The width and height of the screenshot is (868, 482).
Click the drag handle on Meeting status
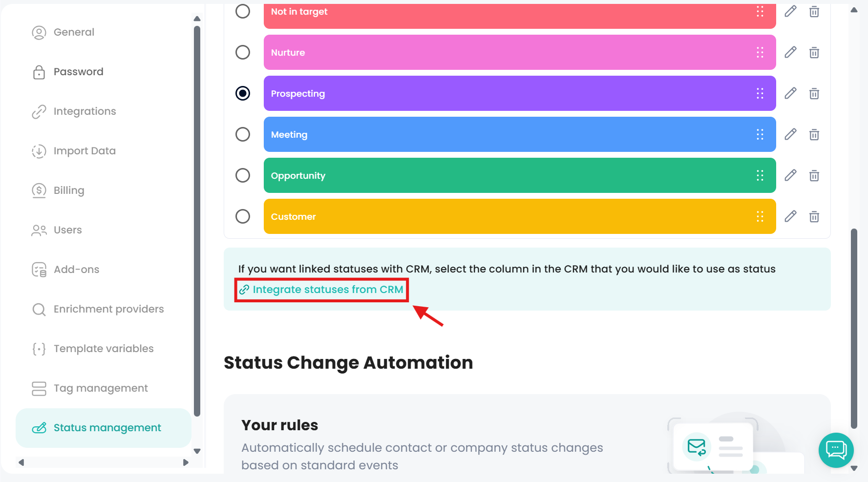click(760, 134)
